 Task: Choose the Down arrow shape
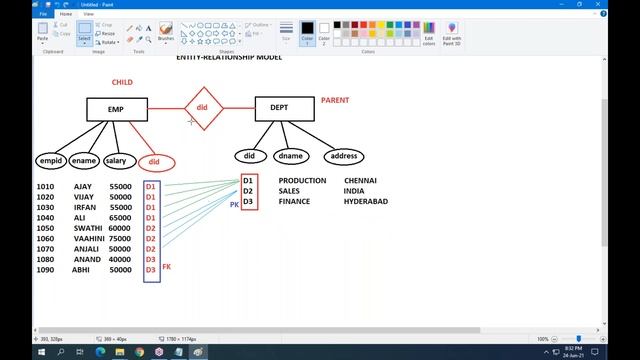184,41
